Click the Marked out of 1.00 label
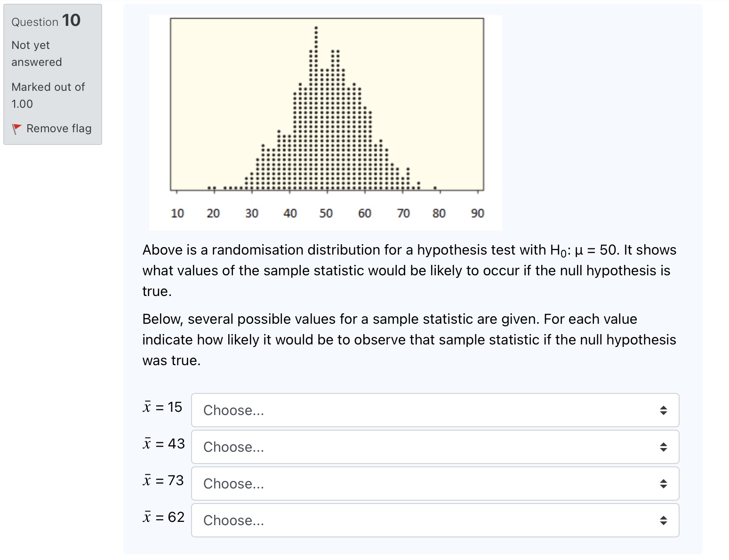729x560 pixels. coord(48,95)
